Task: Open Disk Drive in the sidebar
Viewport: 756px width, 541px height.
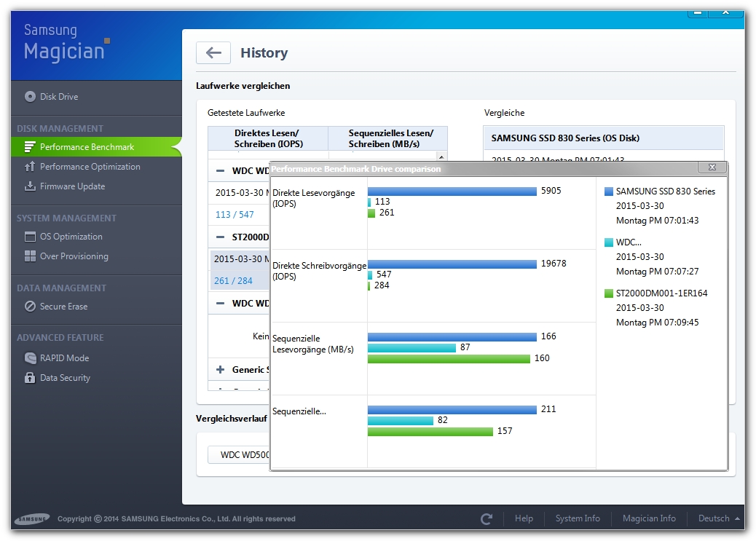Action: click(x=59, y=96)
